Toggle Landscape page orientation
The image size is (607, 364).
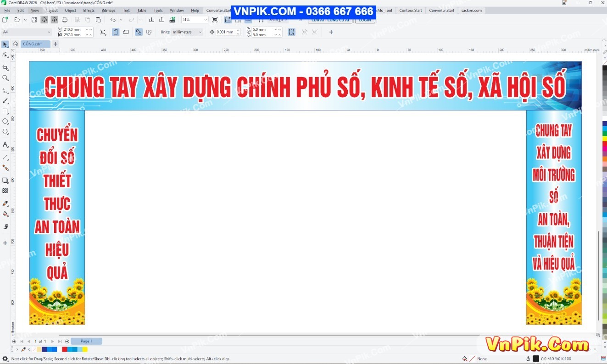(126, 32)
